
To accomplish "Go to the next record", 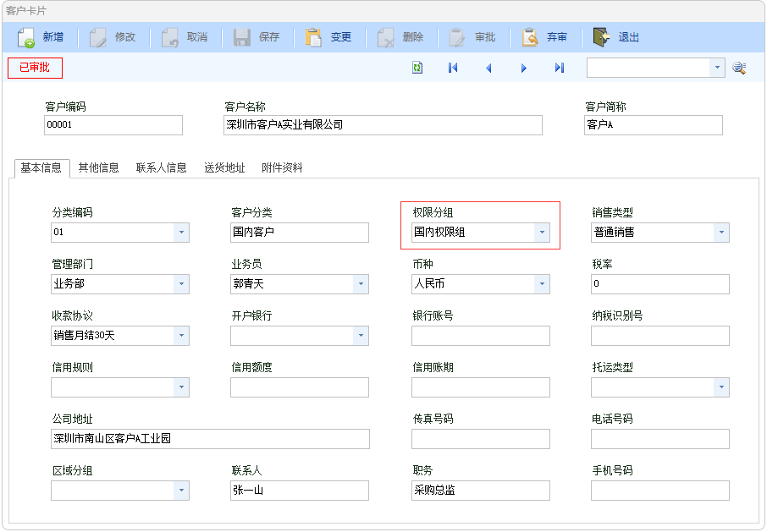I will pyautogui.click(x=524, y=68).
